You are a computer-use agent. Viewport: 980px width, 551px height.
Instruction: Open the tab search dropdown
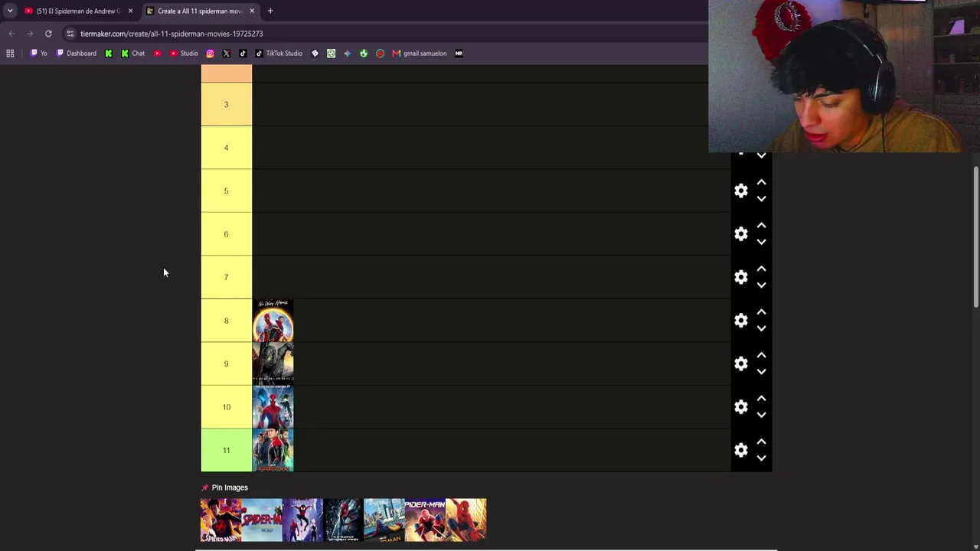point(10,11)
